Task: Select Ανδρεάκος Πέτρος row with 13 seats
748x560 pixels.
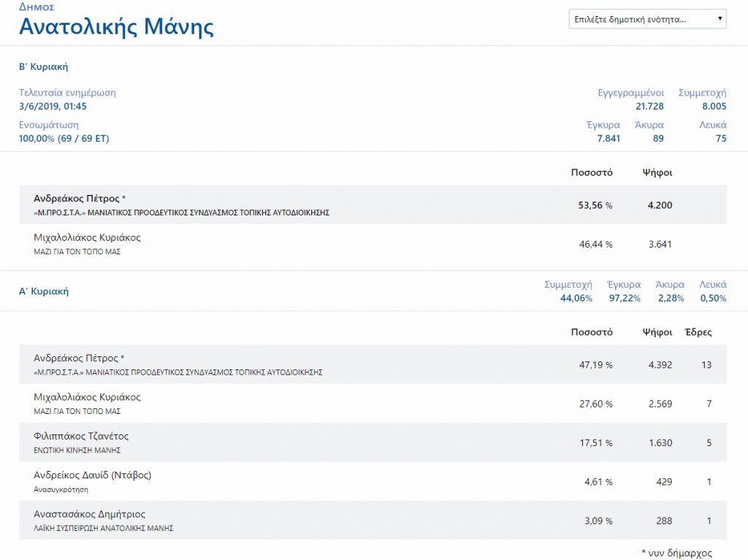Action: coord(373,364)
